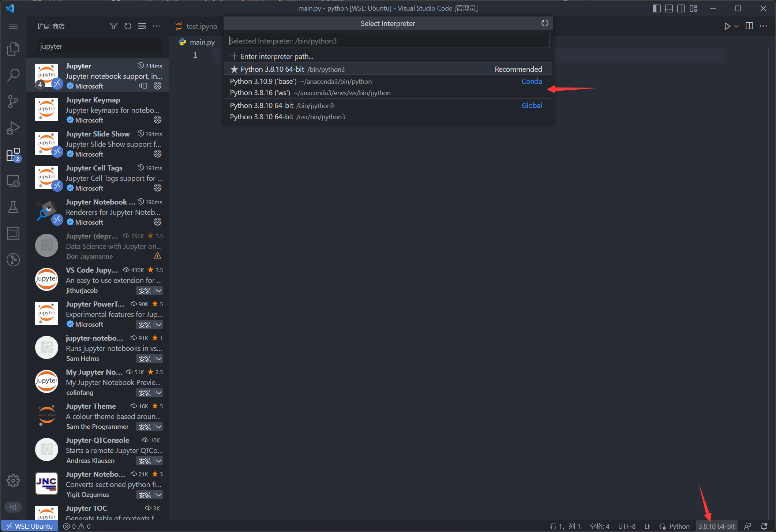Toggle the primary side bar
776x532 pixels.
657,8
